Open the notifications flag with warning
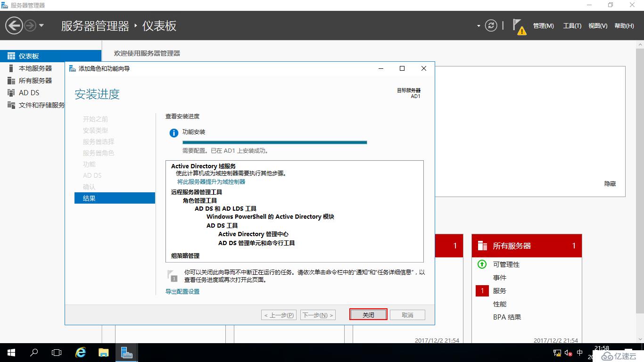Viewport: 644px width, 362px height. pyautogui.click(x=519, y=26)
